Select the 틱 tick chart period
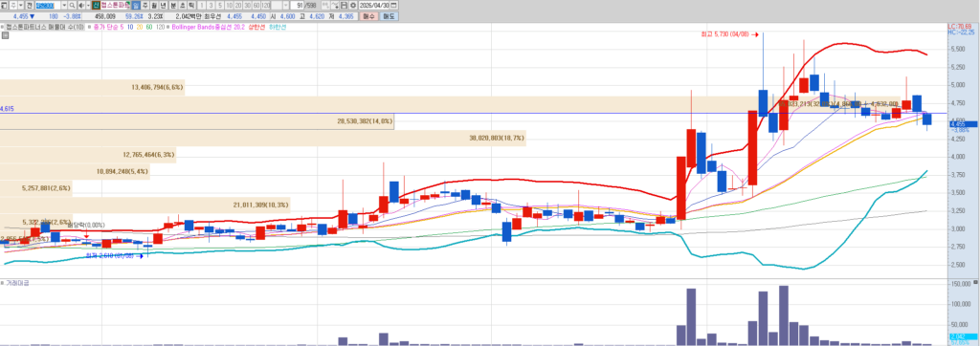 [191, 5]
